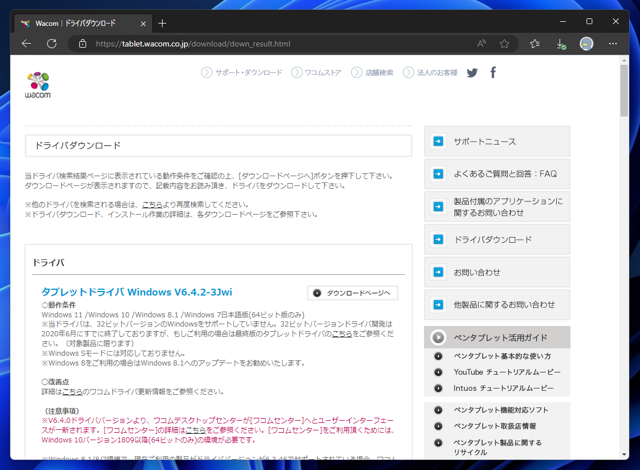The width and height of the screenshot is (640, 470).
Task: Select the Wacom ドライバダウンロード browser tab
Action: click(x=83, y=24)
